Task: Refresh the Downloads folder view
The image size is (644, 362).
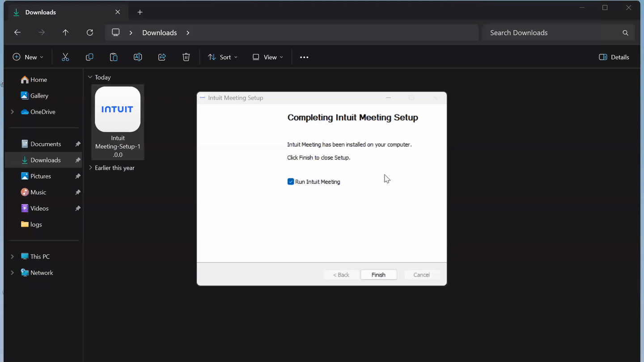Action: [x=90, y=33]
